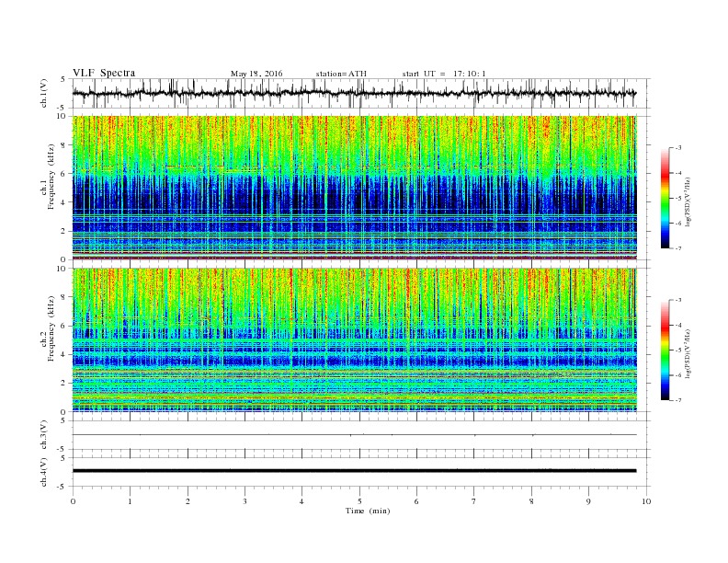Click the time axis tick label '5'

coord(359,501)
